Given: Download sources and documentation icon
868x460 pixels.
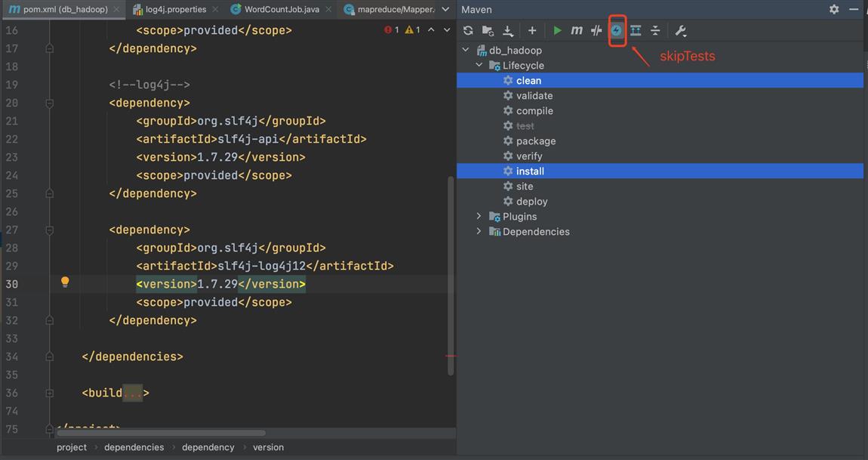Looking at the screenshot, I should pyautogui.click(x=508, y=31).
